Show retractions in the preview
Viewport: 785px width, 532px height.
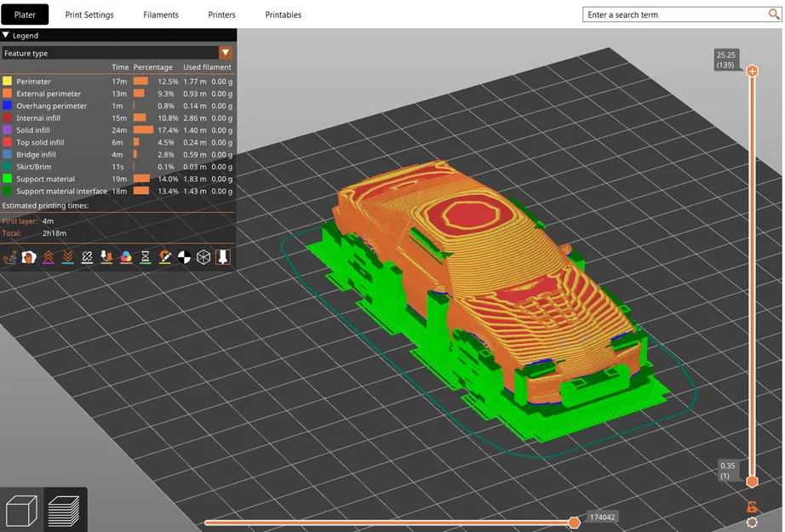click(x=50, y=257)
